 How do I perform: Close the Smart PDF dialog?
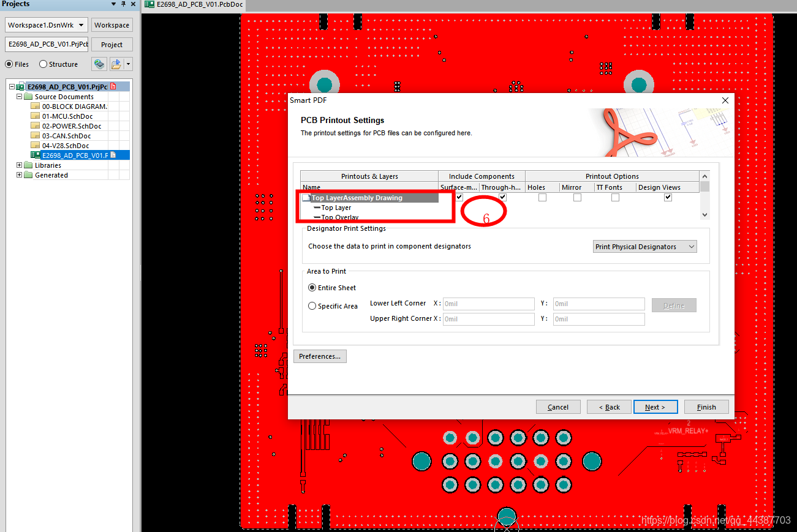tap(725, 100)
